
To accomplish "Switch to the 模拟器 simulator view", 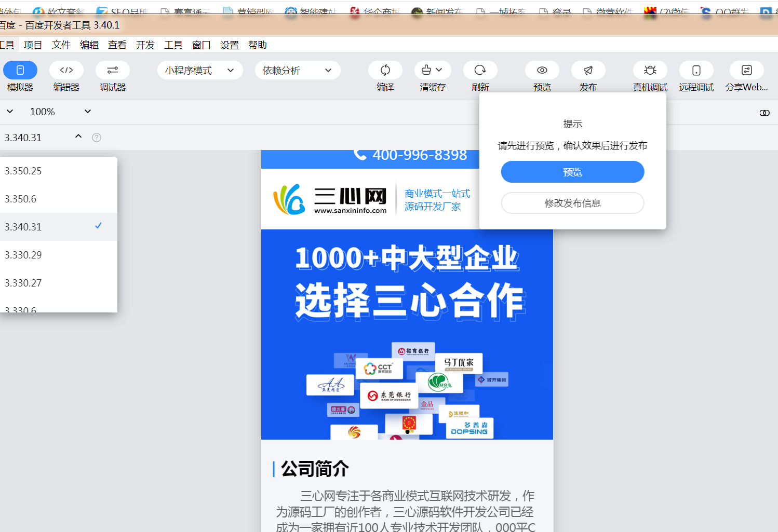I will tap(20, 70).
